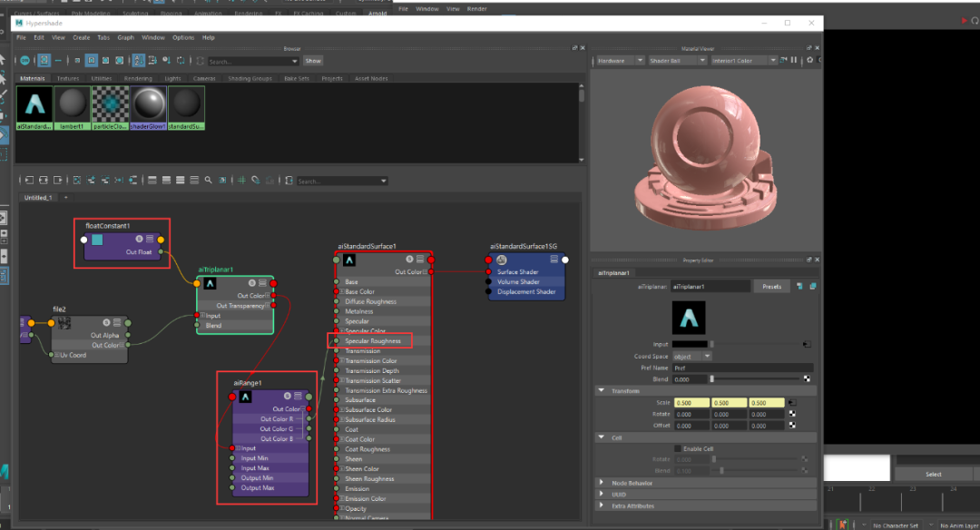980x530 pixels.
Task: Click the connected attributes view mode icon
Action: coord(166,180)
